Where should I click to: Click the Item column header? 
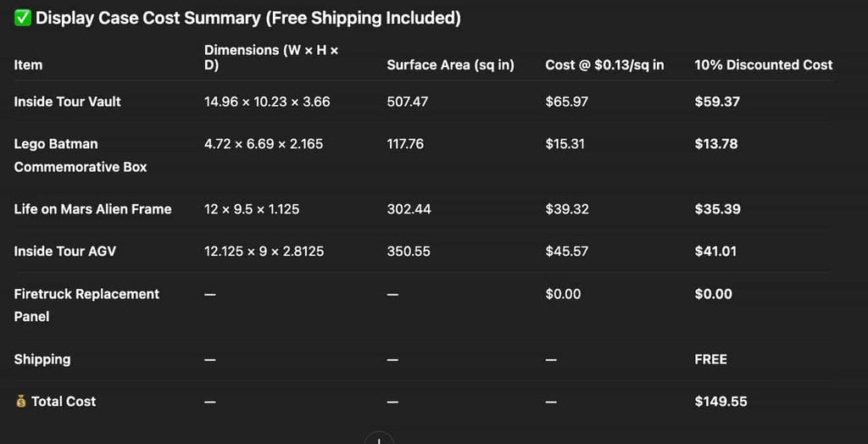(x=28, y=65)
